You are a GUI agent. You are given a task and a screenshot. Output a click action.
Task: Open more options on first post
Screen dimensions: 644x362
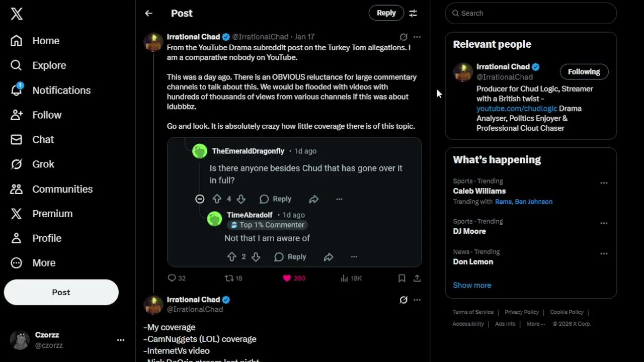(417, 37)
